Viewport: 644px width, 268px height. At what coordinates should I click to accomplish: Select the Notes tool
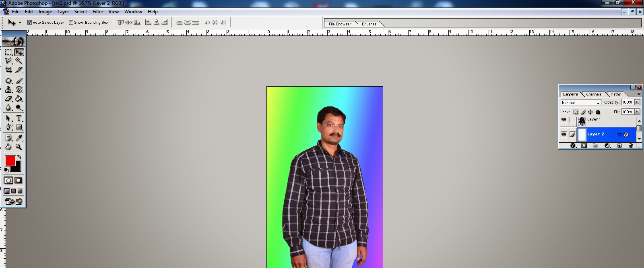(8, 138)
